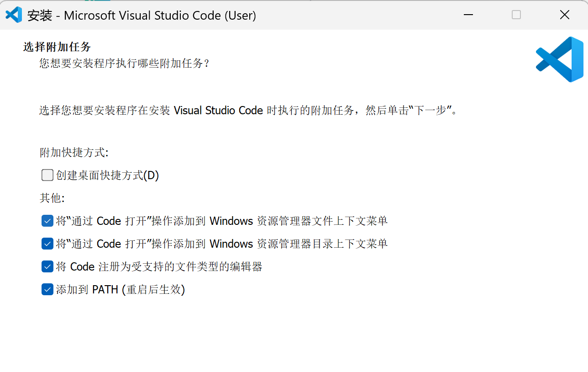Click the VS Code icon in title bar
The width and height of the screenshot is (588, 372).
14,15
